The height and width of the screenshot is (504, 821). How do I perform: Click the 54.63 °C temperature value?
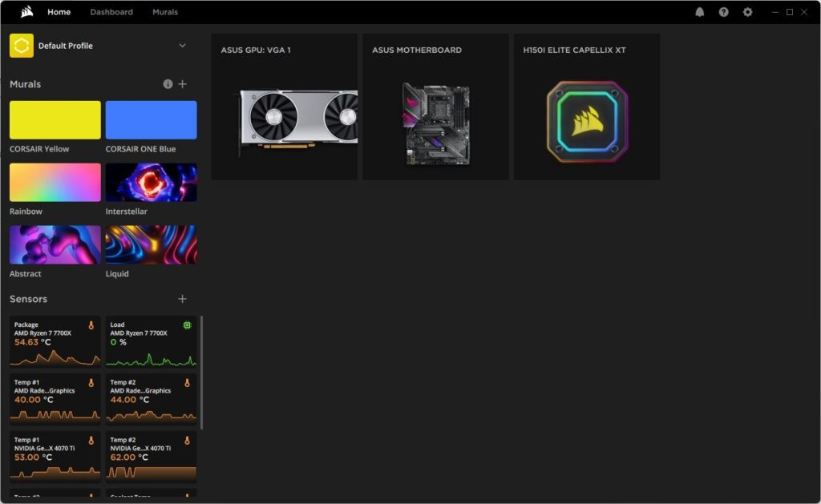(x=32, y=342)
